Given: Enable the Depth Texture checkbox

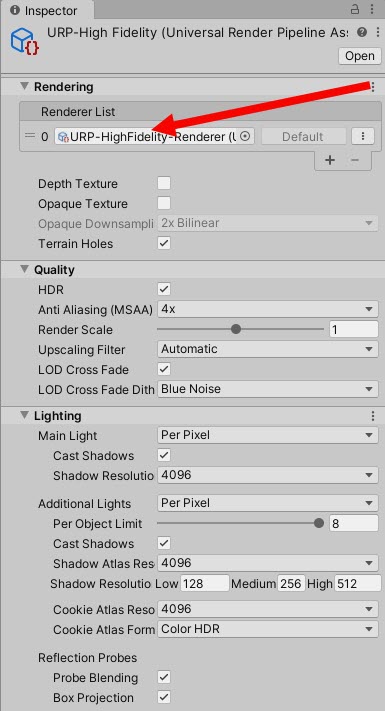Looking at the screenshot, I should click(x=164, y=183).
